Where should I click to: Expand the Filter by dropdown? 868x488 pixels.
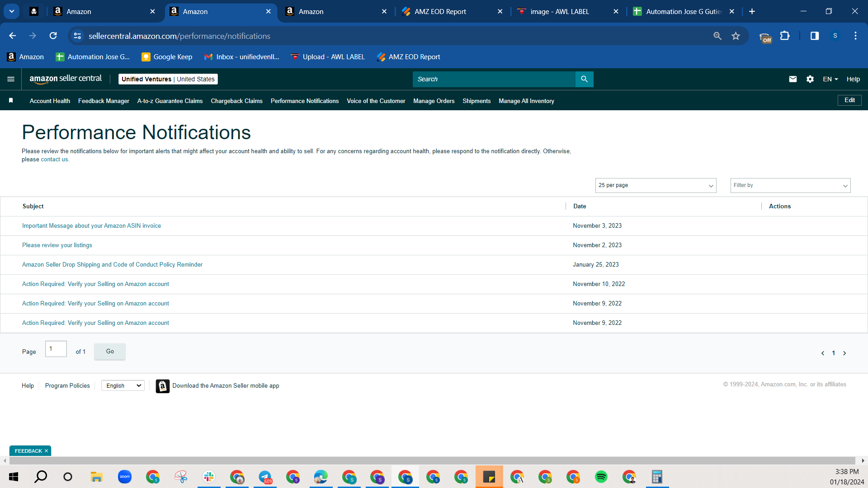tap(790, 185)
